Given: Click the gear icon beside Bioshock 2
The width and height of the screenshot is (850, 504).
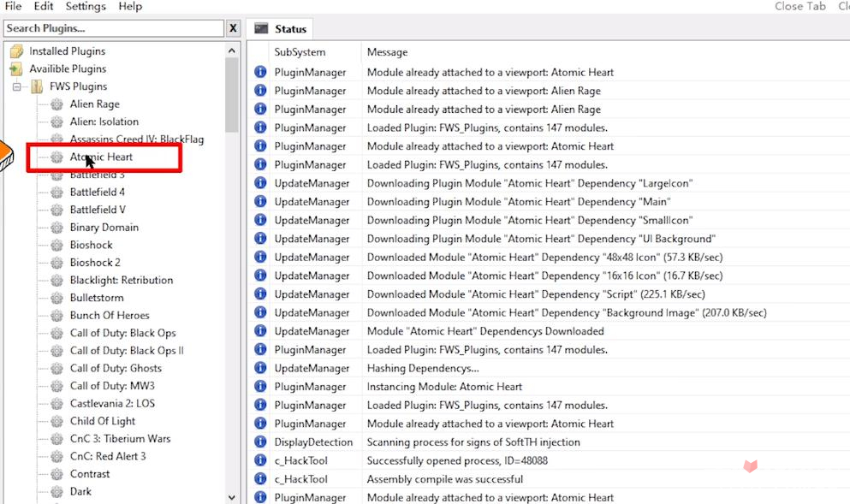Looking at the screenshot, I should (56, 263).
